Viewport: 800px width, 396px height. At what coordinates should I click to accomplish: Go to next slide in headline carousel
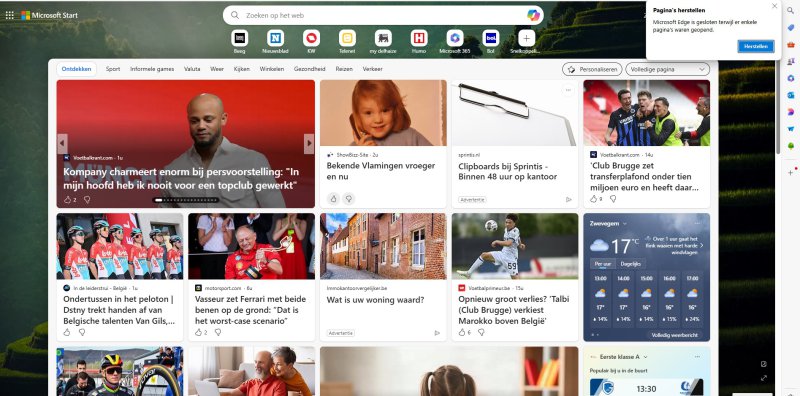[x=309, y=144]
